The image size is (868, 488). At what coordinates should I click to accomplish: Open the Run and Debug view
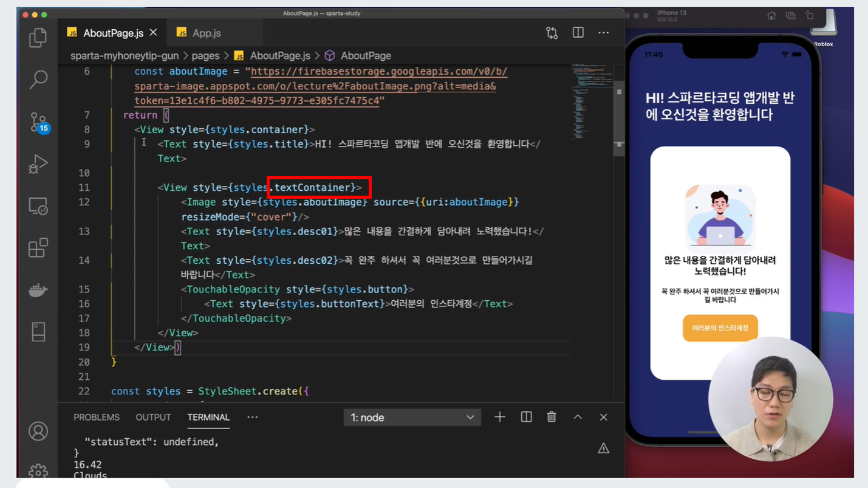click(x=38, y=164)
